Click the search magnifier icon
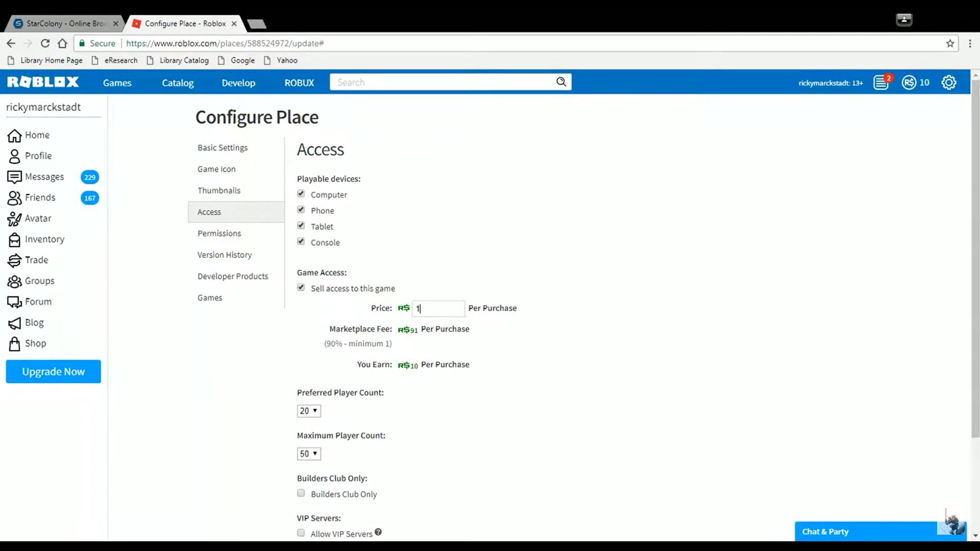Screen dimensions: 980x551 pos(561,82)
